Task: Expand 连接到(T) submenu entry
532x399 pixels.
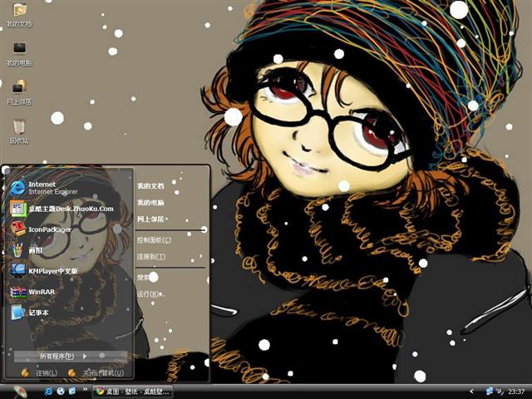Action: [151, 257]
